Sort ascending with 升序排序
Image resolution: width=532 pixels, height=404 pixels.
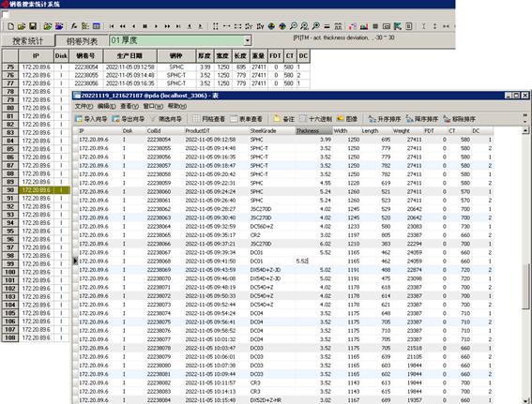(x=385, y=119)
